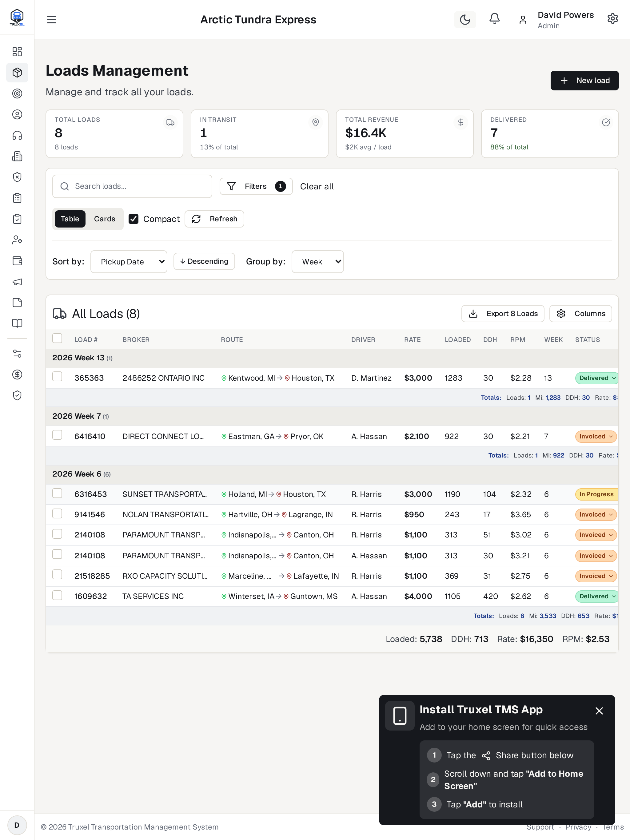
Task: Open settings gear in header
Action: (612, 19)
